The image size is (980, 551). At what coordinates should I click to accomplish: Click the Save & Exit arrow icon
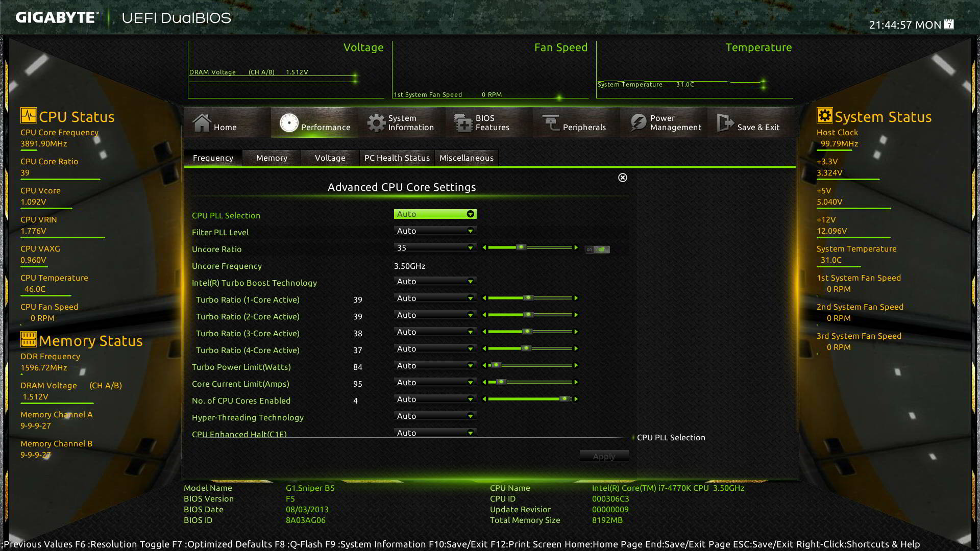pos(725,122)
